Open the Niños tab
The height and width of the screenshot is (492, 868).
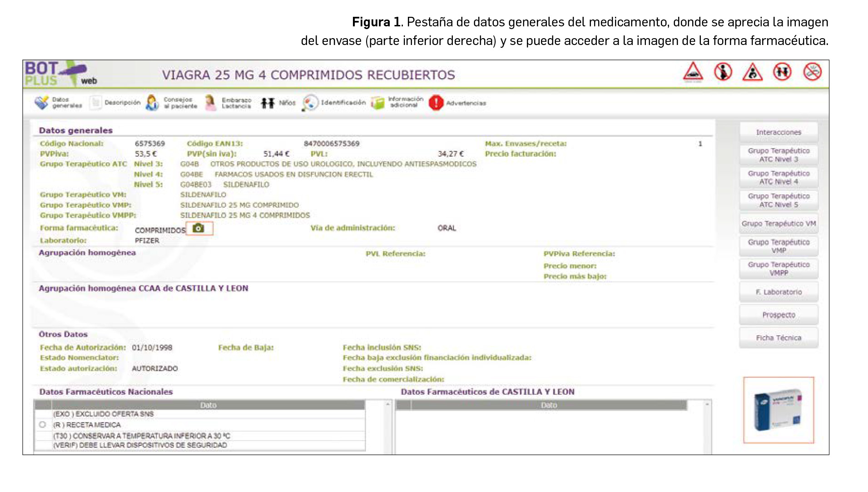click(x=278, y=103)
